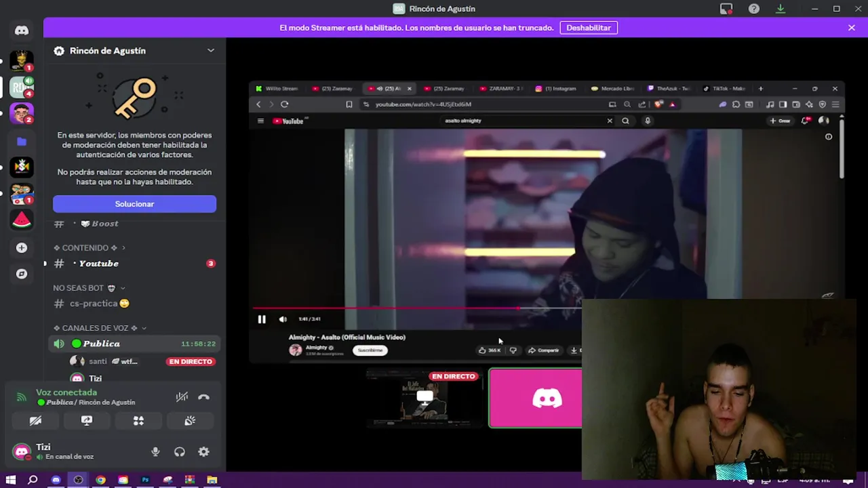Open Discord direct messages home icon
The image size is (868, 488).
(x=22, y=30)
